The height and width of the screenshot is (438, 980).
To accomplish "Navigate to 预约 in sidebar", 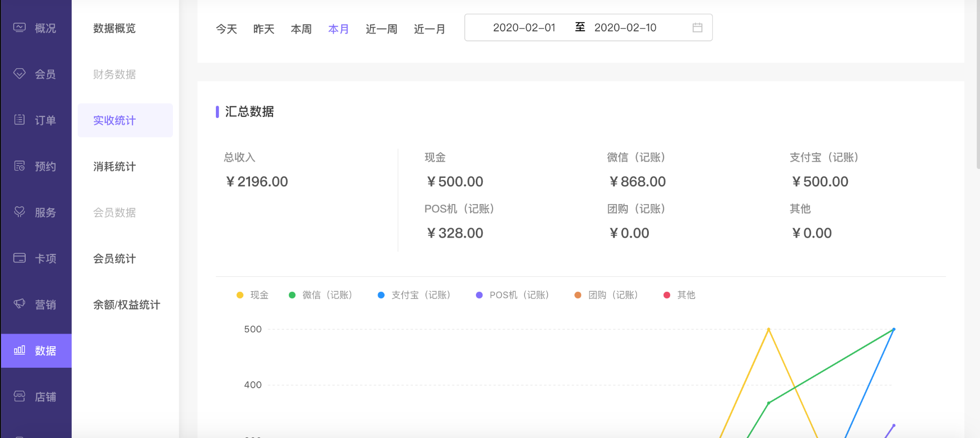I will click(36, 166).
